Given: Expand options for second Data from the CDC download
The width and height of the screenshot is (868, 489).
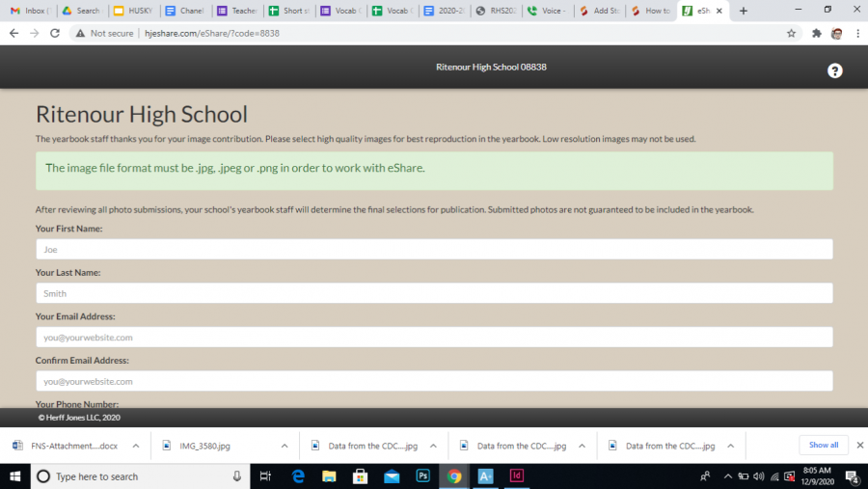Looking at the screenshot, I should click(x=582, y=446).
